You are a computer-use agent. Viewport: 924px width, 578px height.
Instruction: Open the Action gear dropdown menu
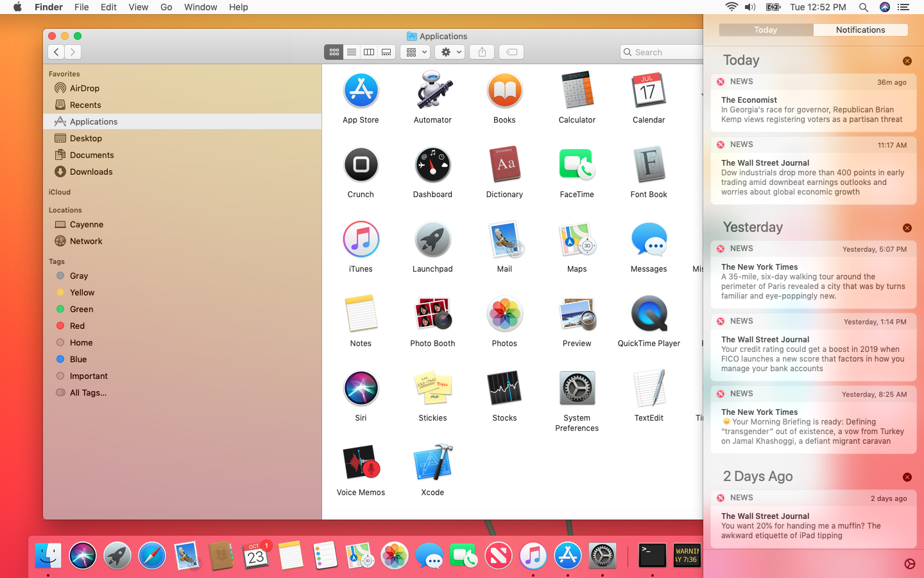click(x=450, y=52)
